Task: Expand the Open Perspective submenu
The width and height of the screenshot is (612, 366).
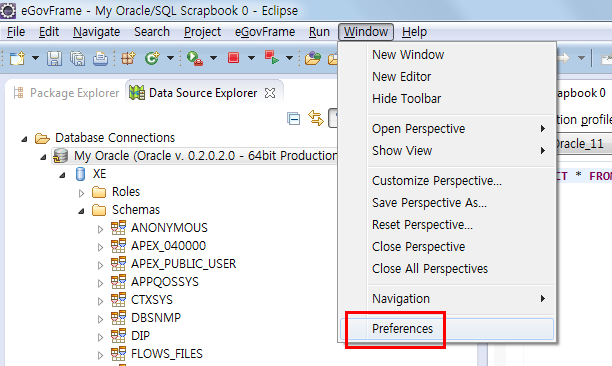Action: [447, 128]
